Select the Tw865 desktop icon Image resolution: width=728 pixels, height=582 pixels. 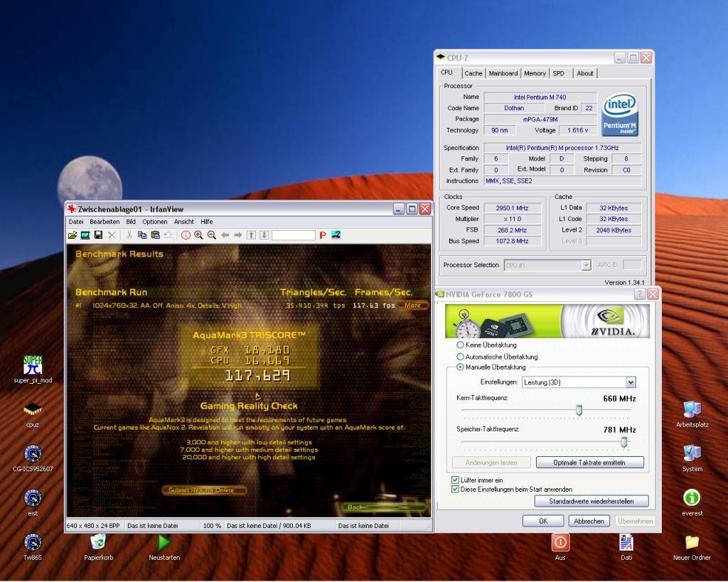tap(33, 546)
